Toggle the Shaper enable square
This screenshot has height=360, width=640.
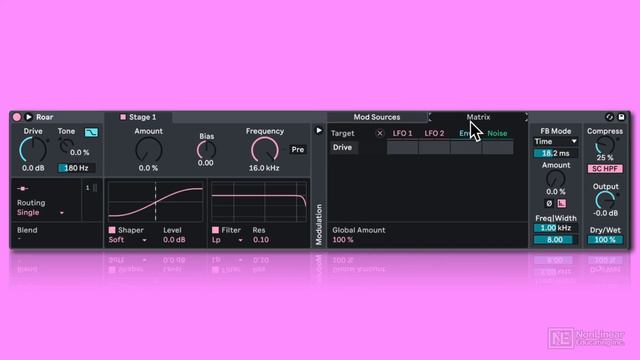pyautogui.click(x=112, y=230)
